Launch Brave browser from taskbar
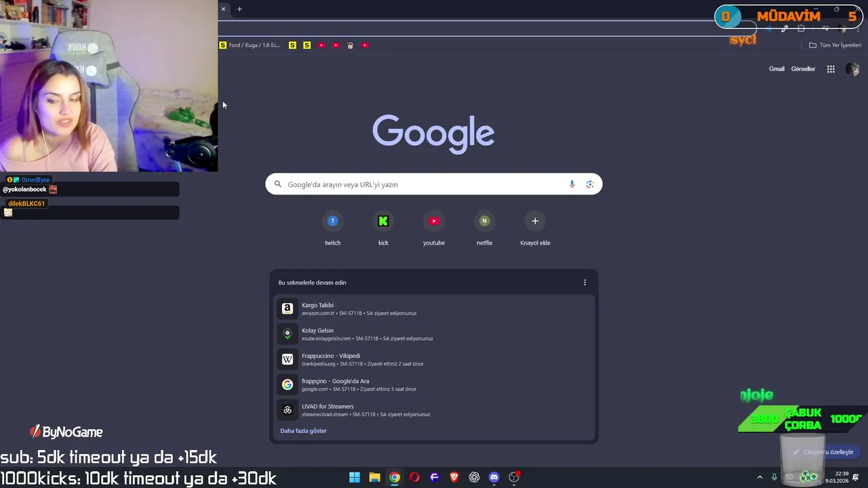 click(x=454, y=477)
